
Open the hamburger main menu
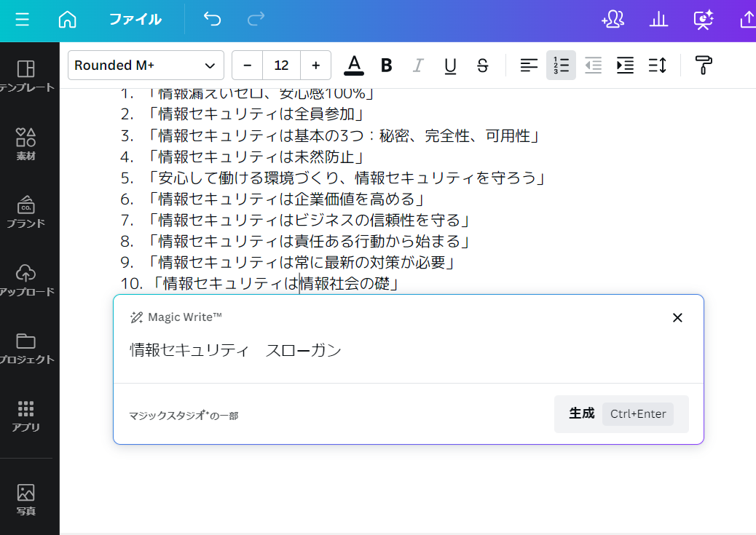point(22,19)
